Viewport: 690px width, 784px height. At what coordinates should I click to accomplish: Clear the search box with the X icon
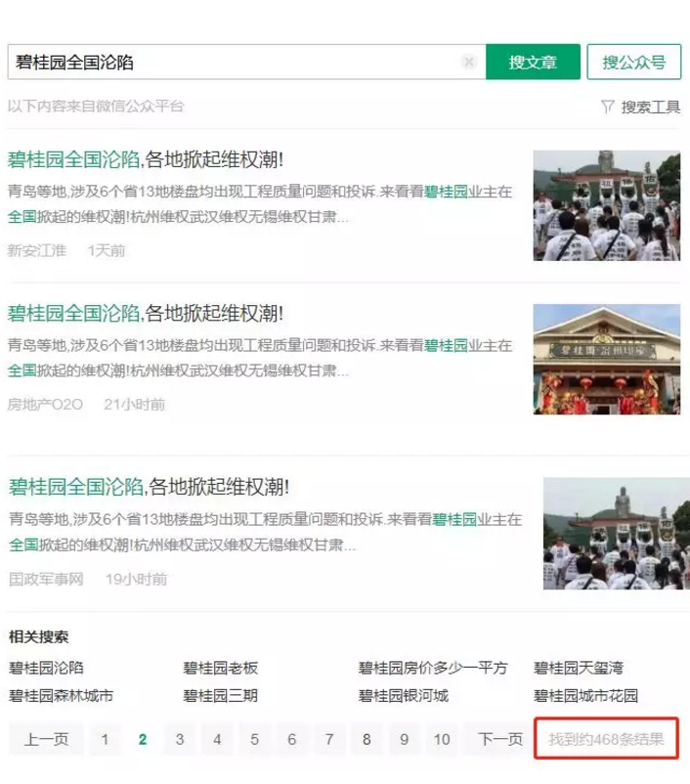468,63
